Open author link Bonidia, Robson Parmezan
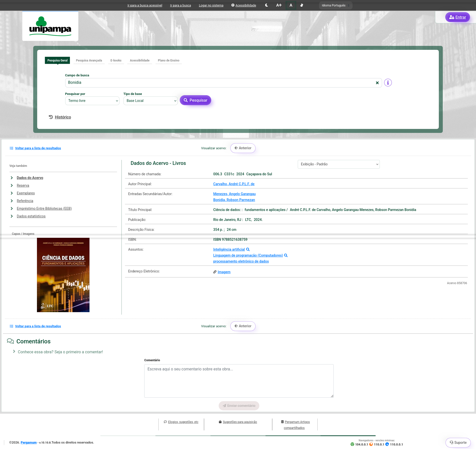This screenshot has width=476, height=449. (x=234, y=200)
